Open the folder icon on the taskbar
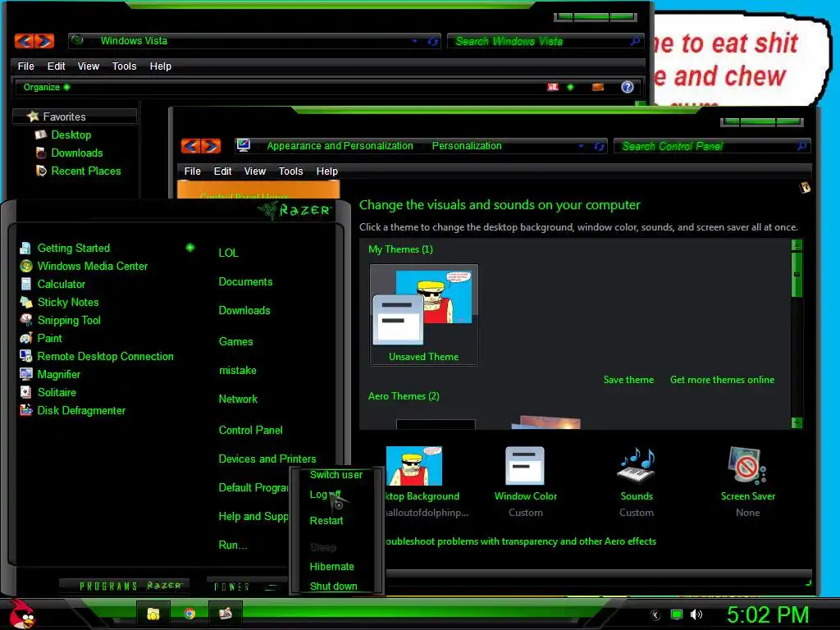The height and width of the screenshot is (630, 840). tap(153, 614)
